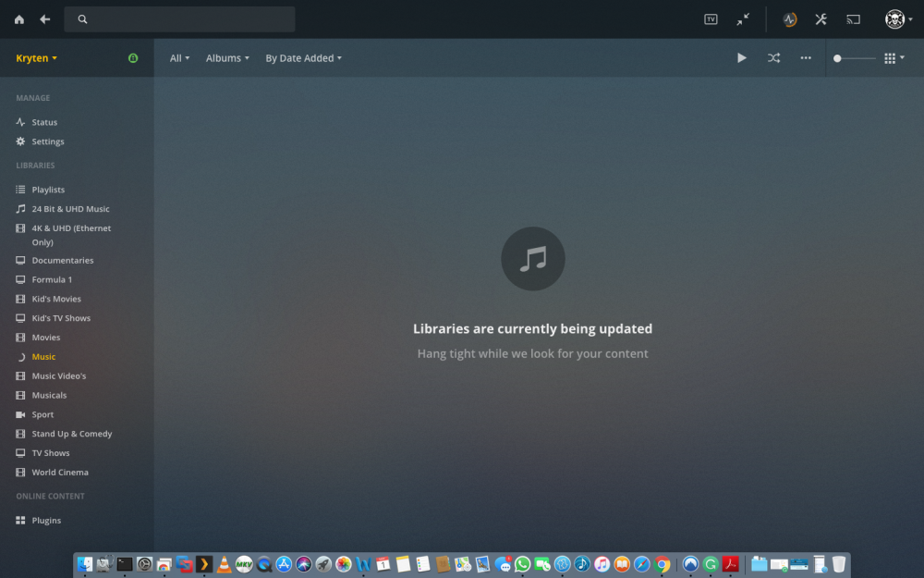Click the music note placeholder circle
The height and width of the screenshot is (578, 924).
533,259
